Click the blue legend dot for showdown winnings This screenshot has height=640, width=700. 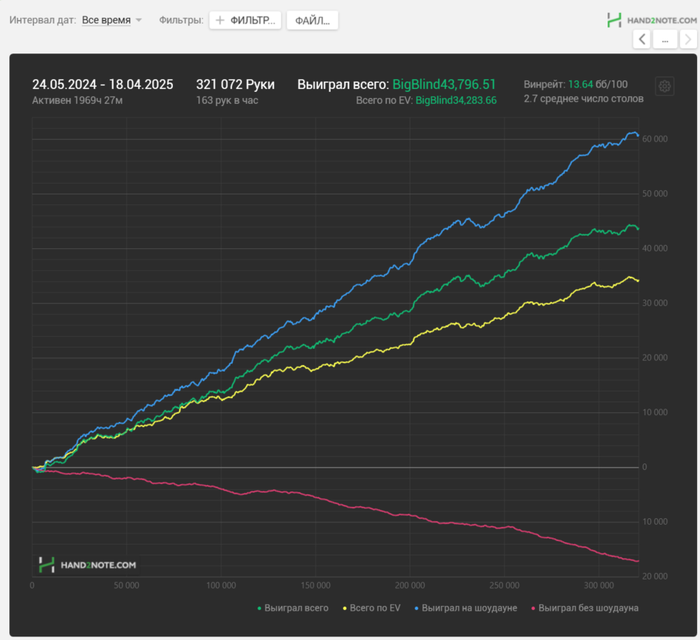417,608
